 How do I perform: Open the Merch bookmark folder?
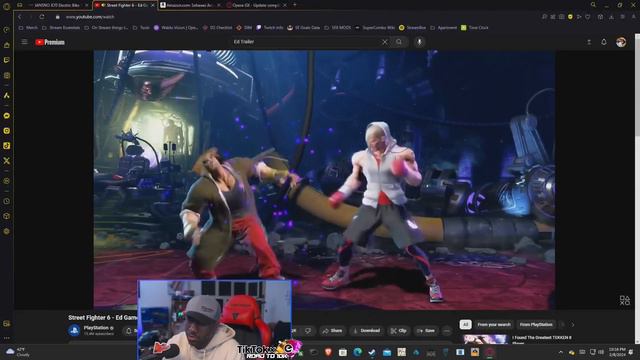28,28
